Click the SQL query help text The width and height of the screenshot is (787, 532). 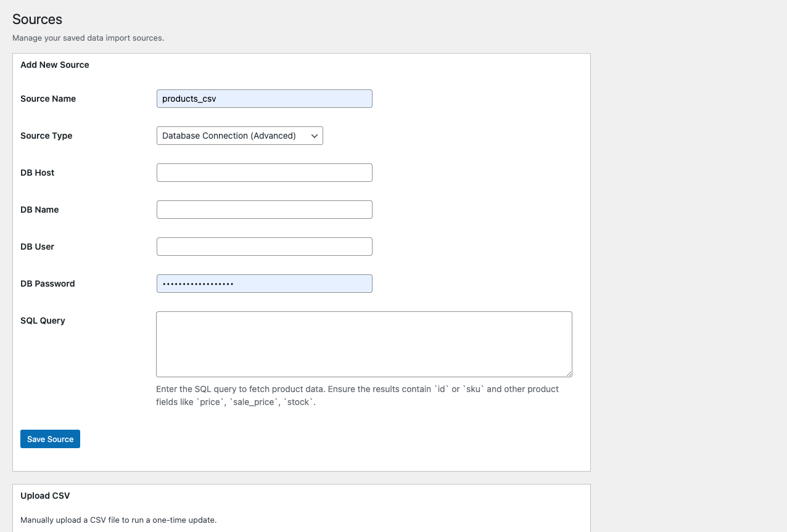tap(358, 396)
